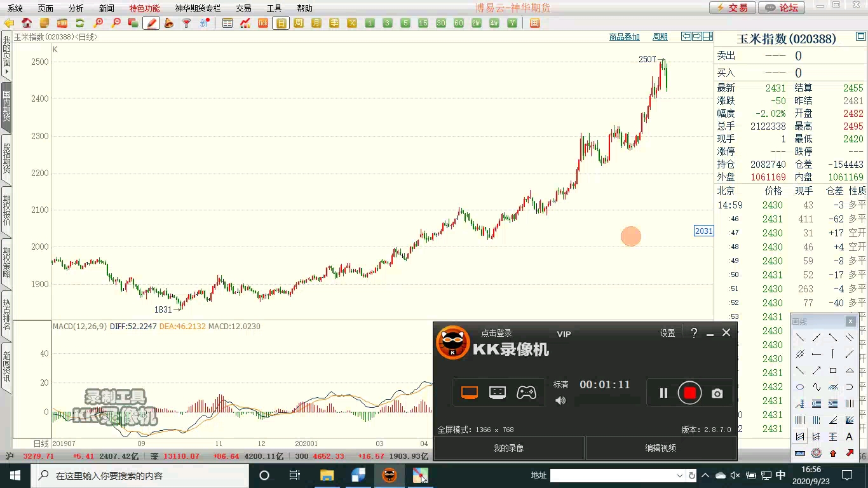Click the red trend chart icon
868x488 pixels.
pos(245,23)
